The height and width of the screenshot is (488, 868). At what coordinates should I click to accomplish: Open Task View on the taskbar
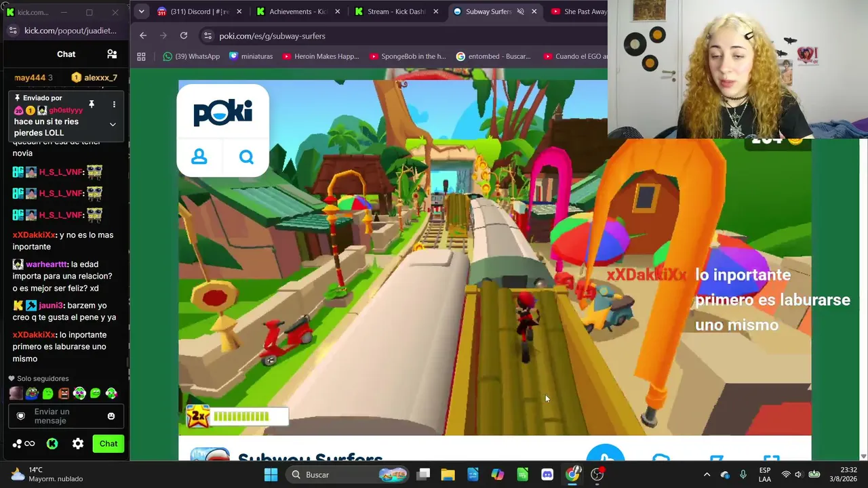[423, 474]
